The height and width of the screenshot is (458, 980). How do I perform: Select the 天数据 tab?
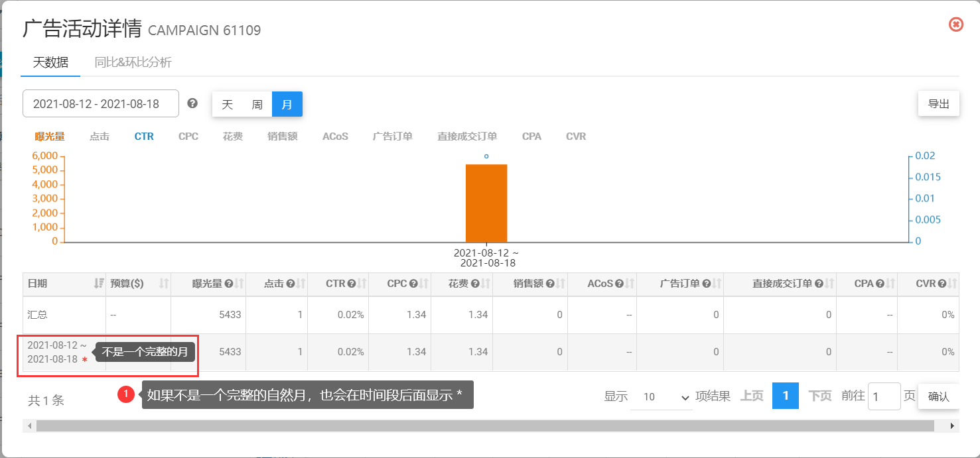tap(50, 62)
